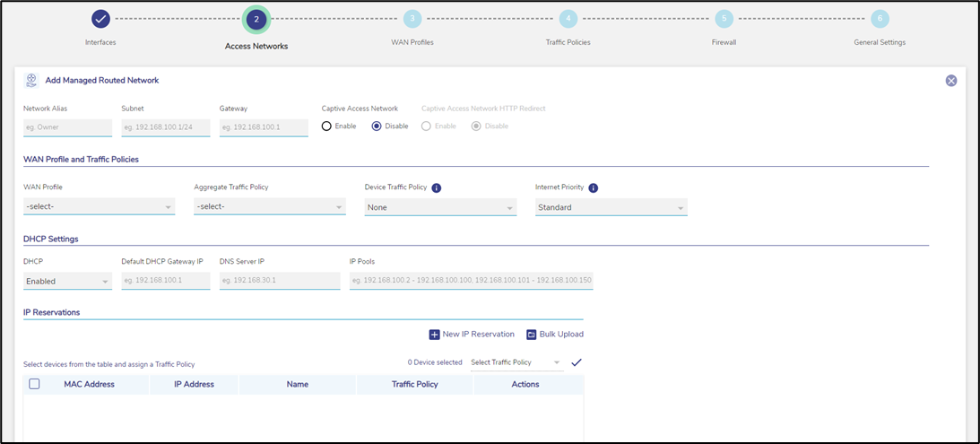Click the WAN Profiles step label
This screenshot has width=980, height=444.
(412, 42)
